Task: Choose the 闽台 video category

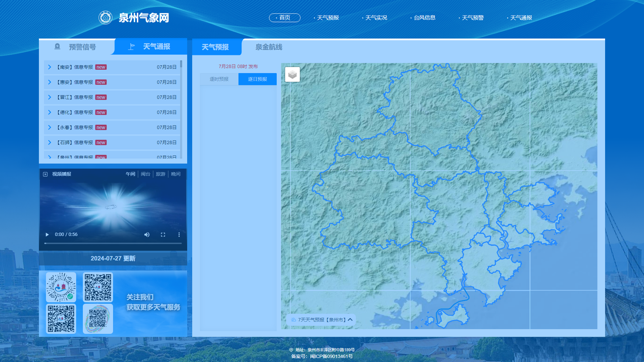Action: click(146, 174)
